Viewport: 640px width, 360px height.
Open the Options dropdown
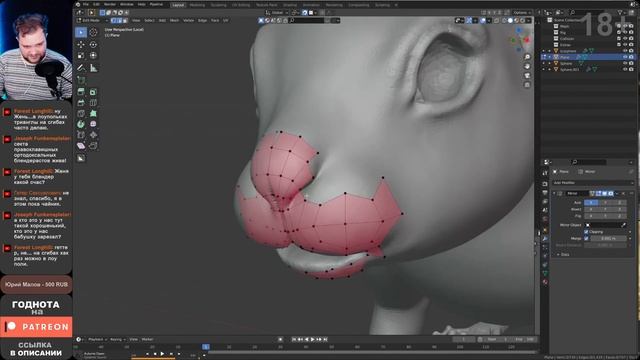pyautogui.click(x=522, y=13)
